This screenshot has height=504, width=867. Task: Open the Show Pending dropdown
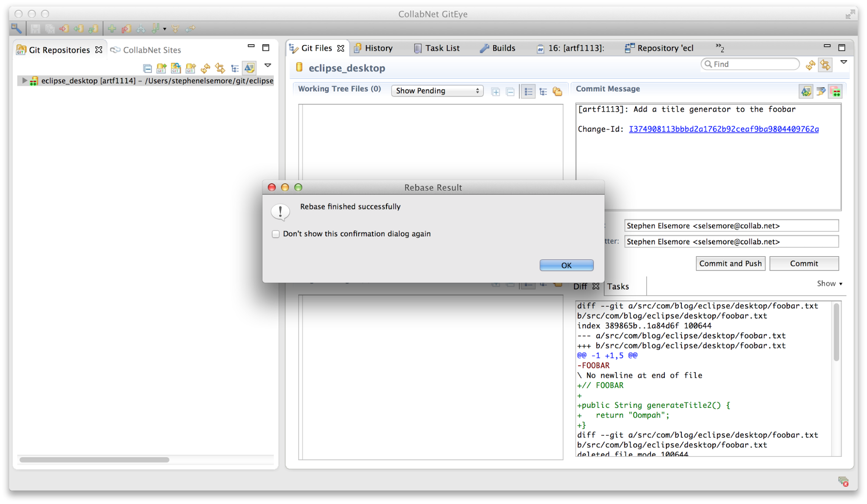point(437,91)
